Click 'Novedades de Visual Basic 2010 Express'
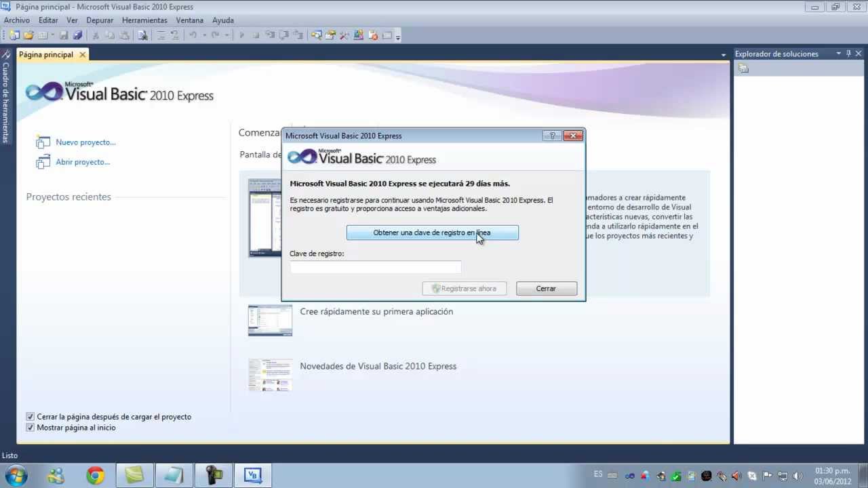Viewport: 868px width, 488px height. [378, 366]
